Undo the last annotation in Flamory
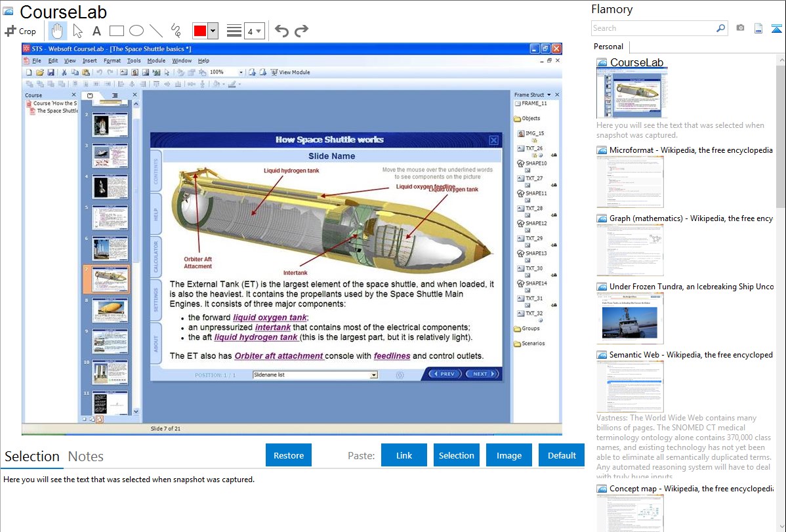Image resolution: width=786 pixels, height=532 pixels. (x=281, y=31)
